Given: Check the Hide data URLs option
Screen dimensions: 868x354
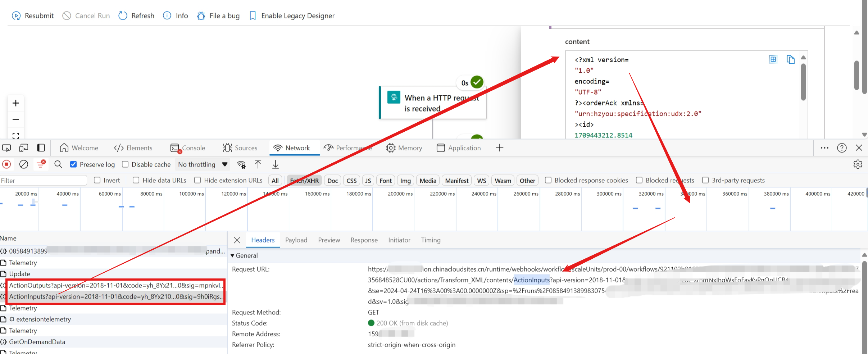Looking at the screenshot, I should (x=136, y=180).
